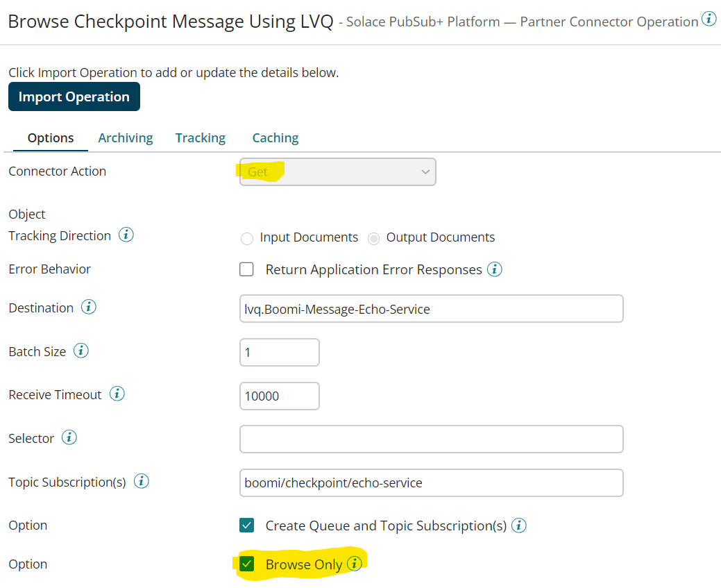The width and height of the screenshot is (721, 588).
Task: Click the Receive Timeout info icon
Action: 117,394
